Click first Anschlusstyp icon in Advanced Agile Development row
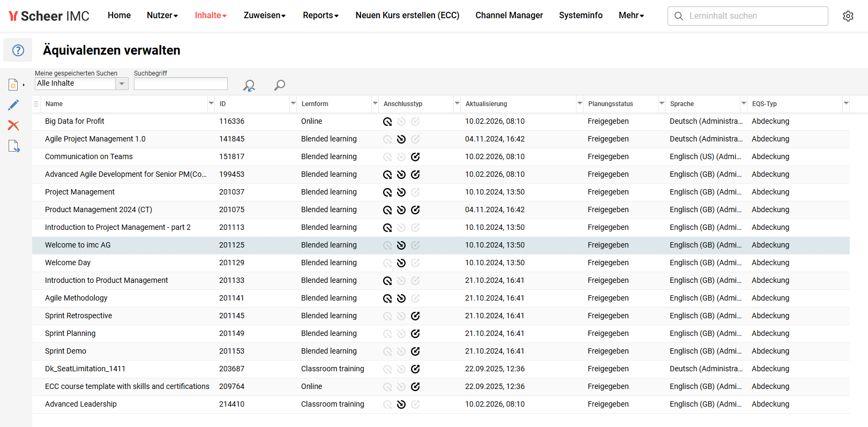The height and width of the screenshot is (427, 868). [387, 175]
